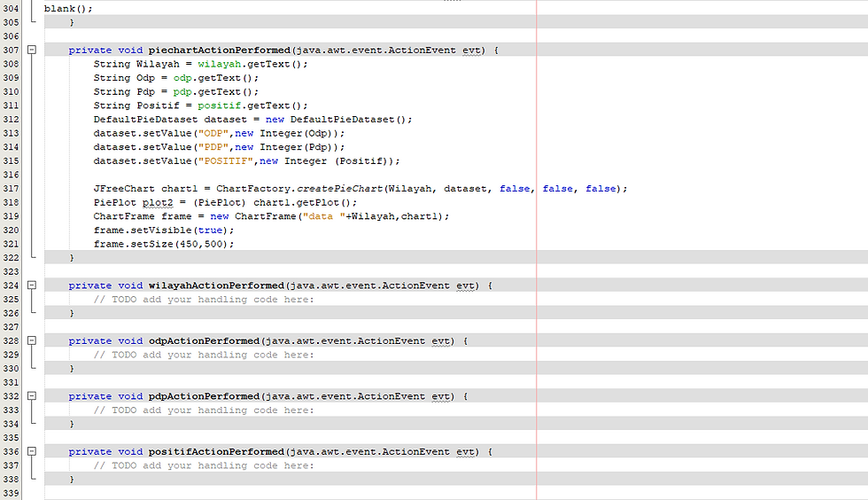868x500 pixels.
Task: Click 'DefaultPieDataset dataset' declaration line
Action: pos(253,119)
